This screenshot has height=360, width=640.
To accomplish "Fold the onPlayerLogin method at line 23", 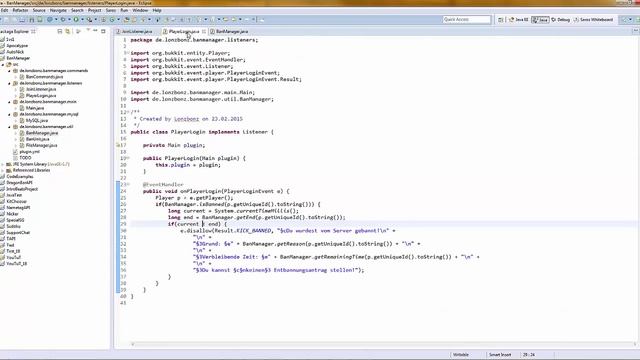I will 128,184.
